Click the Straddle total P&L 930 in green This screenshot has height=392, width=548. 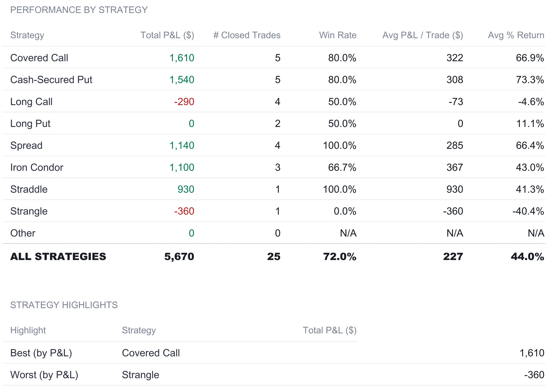coord(186,189)
